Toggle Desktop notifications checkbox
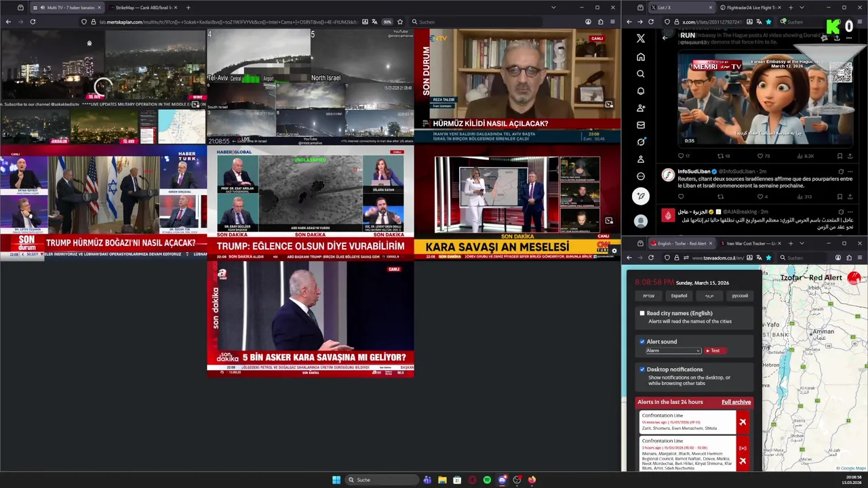This screenshot has width=868, height=488. (x=642, y=369)
